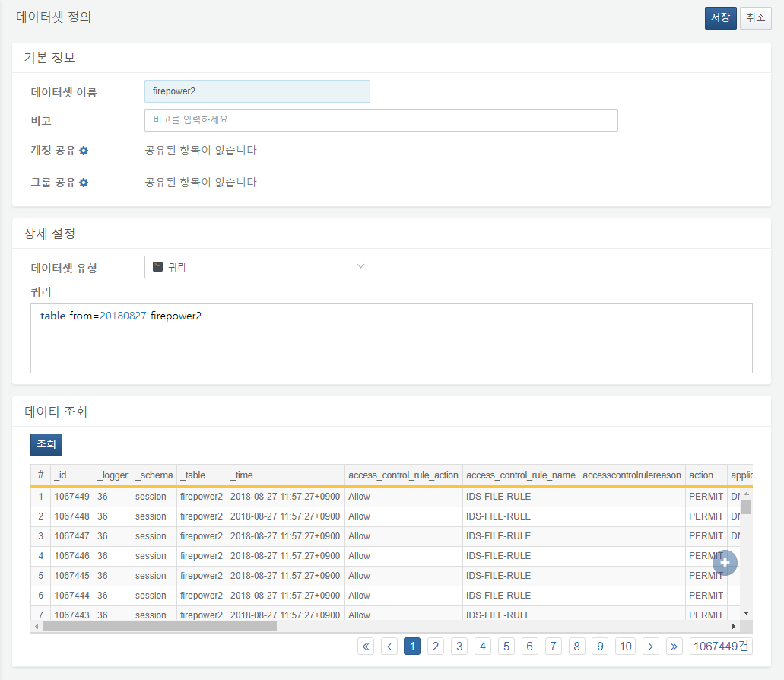Click the 1067449건 total count label
784x680 pixels.
(720, 647)
